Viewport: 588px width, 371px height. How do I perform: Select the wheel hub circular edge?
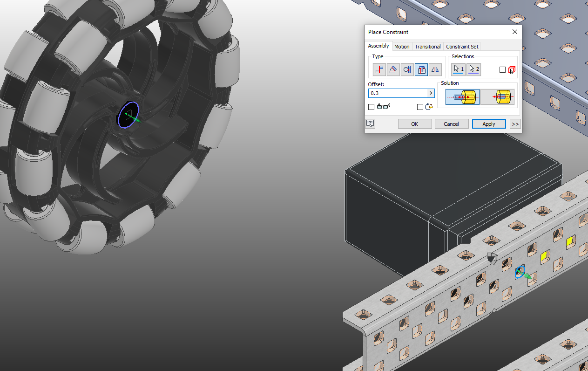pos(128,115)
